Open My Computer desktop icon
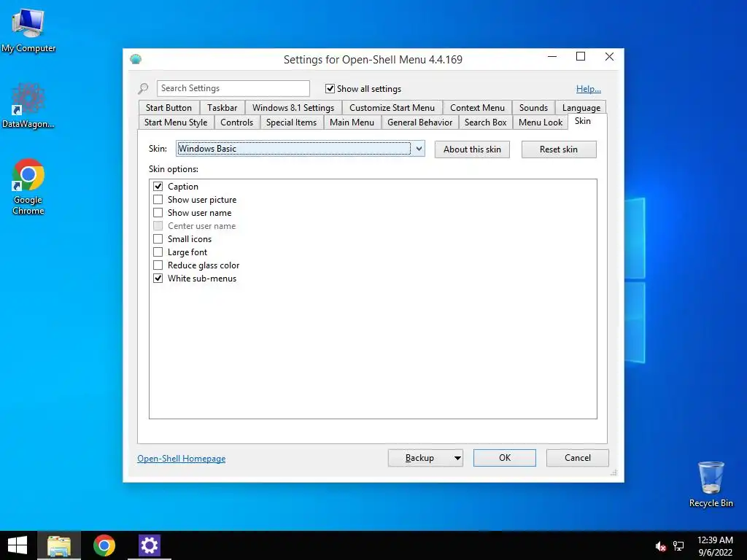 (x=28, y=30)
